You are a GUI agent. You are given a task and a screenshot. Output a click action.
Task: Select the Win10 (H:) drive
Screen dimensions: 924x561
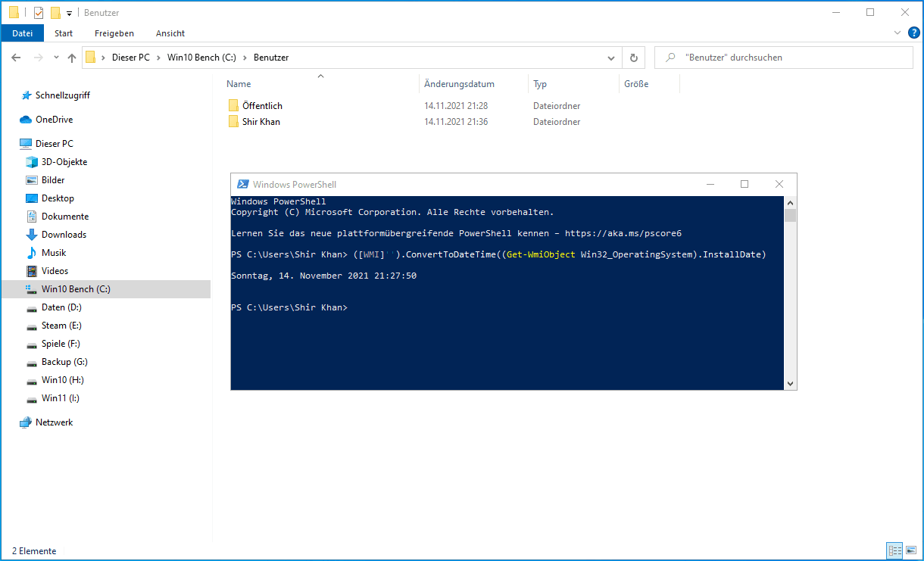[62, 380]
